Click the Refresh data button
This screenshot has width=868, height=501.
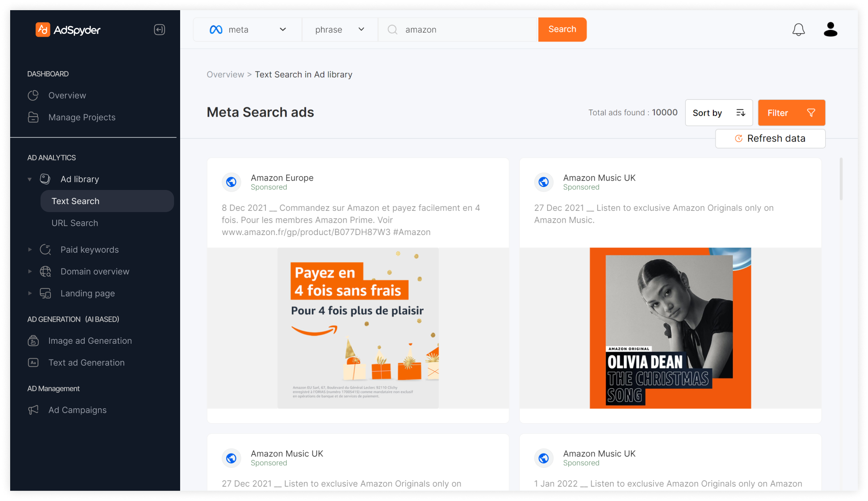(x=770, y=139)
